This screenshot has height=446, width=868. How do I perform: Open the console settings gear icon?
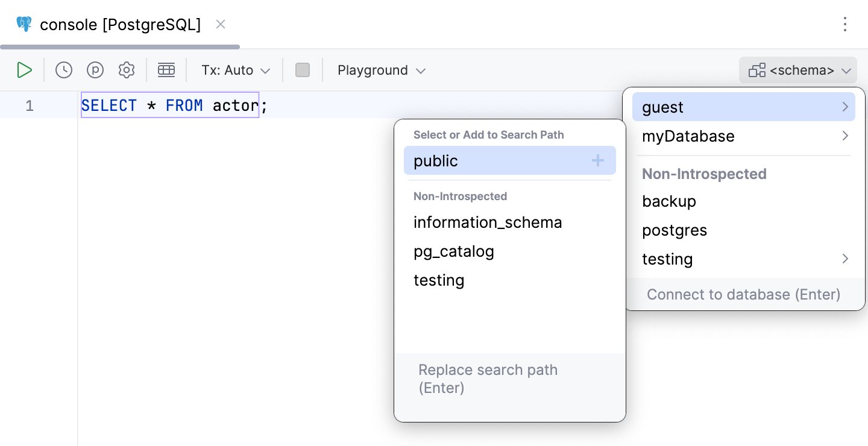[127, 70]
